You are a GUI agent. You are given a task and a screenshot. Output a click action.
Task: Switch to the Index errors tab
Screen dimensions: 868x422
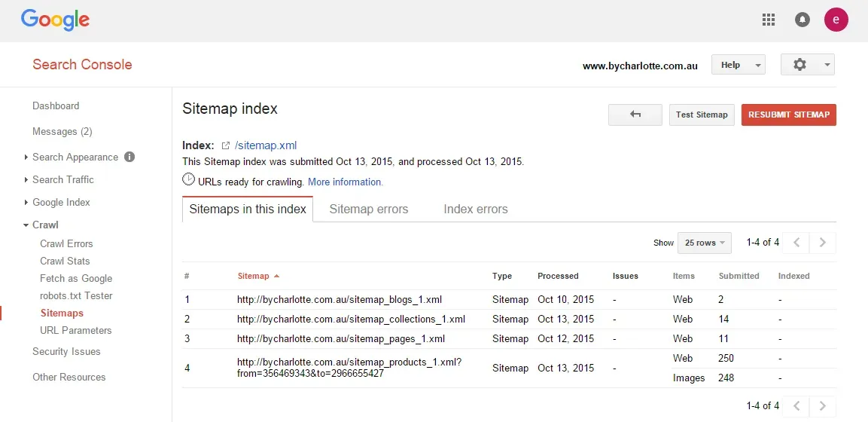475,209
